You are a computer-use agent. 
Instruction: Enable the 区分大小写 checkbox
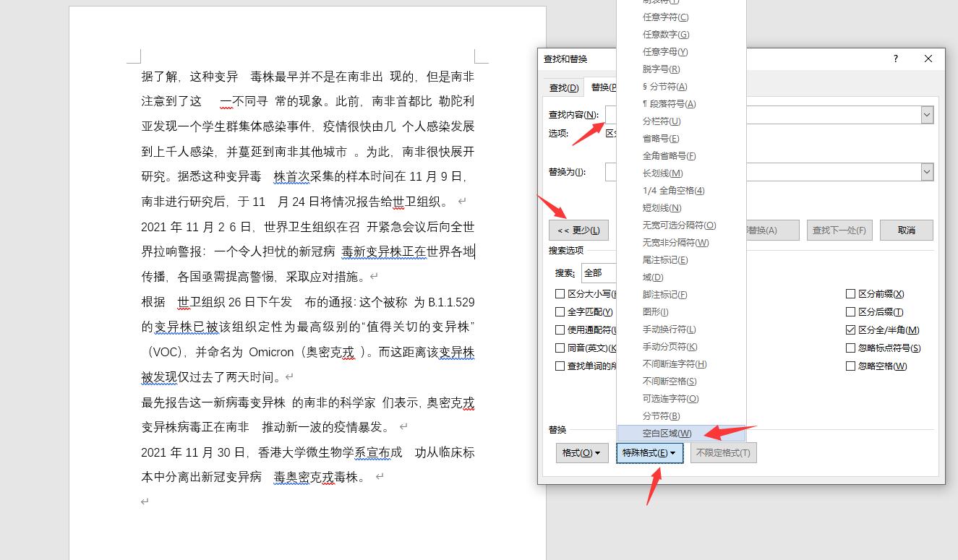click(560, 293)
